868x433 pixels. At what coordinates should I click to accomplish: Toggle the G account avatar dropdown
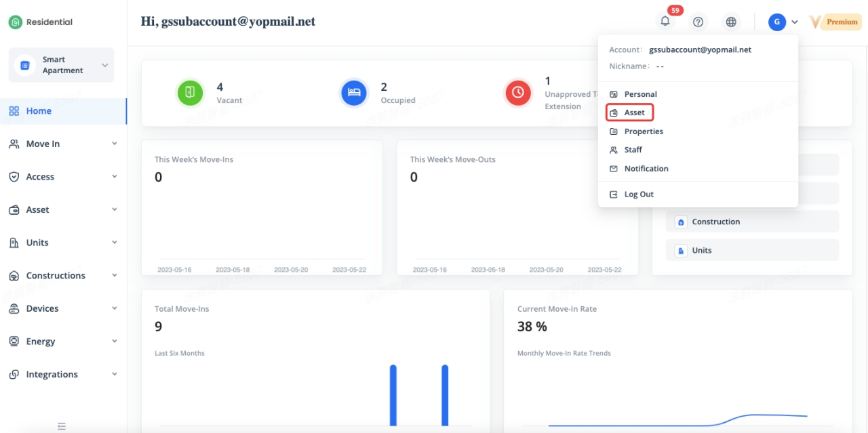(x=783, y=22)
